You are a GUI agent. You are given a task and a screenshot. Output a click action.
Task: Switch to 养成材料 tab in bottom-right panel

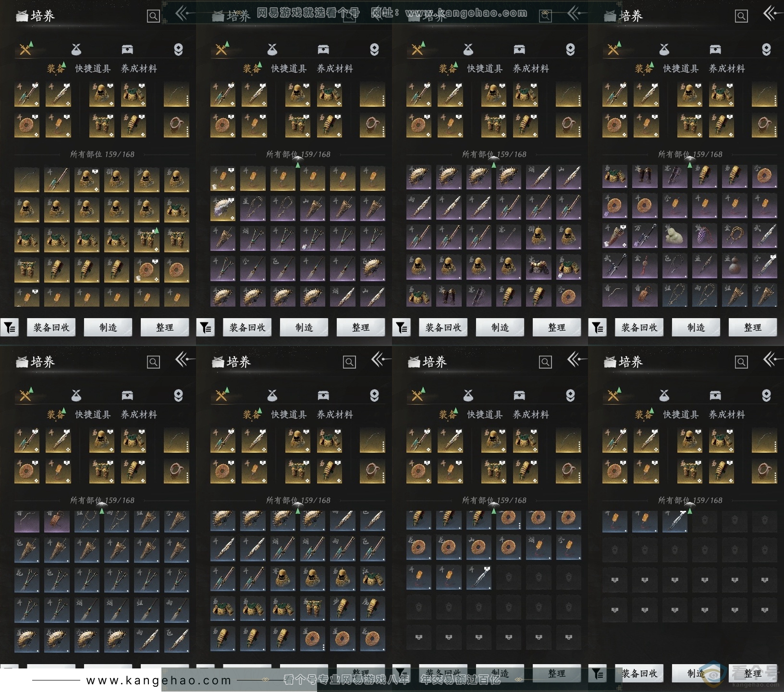(x=727, y=415)
